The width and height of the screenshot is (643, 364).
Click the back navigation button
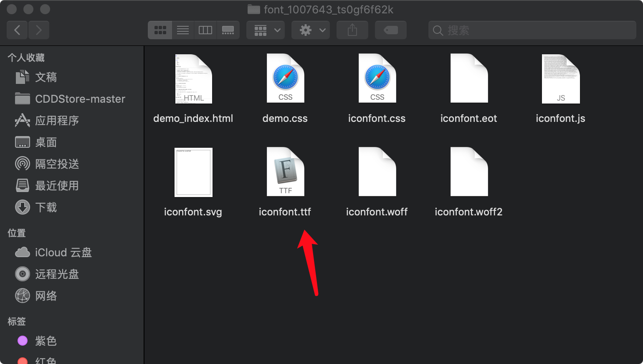tap(17, 30)
